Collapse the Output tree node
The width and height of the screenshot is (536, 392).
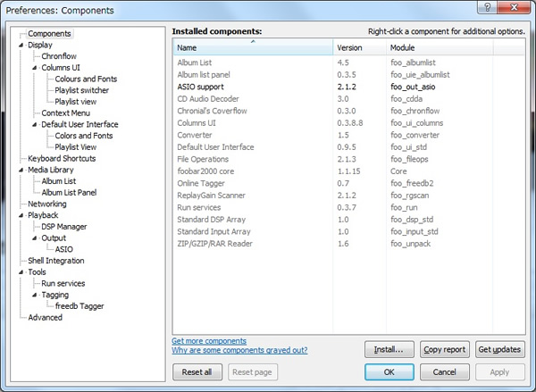pyautogui.click(x=35, y=238)
